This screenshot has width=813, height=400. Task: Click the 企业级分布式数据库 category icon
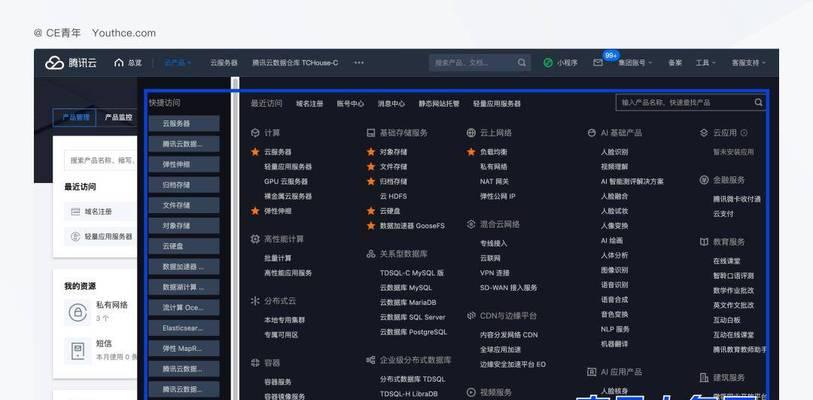coord(371,360)
